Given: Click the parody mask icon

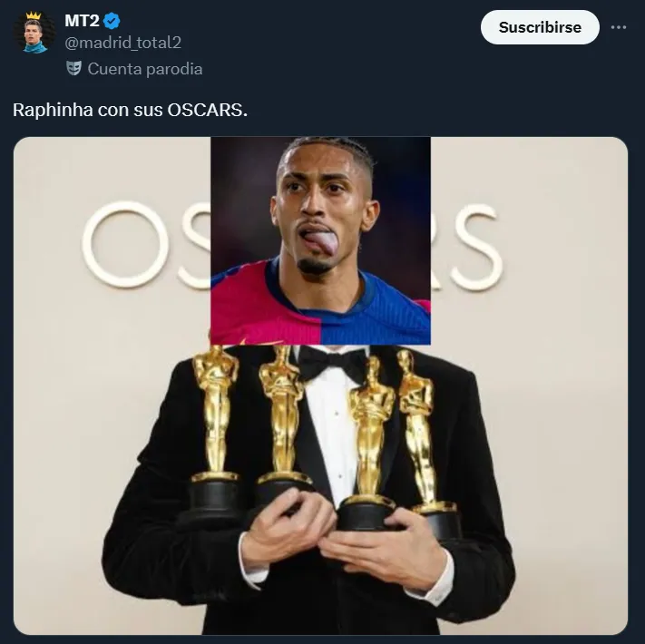Looking at the screenshot, I should (x=74, y=68).
